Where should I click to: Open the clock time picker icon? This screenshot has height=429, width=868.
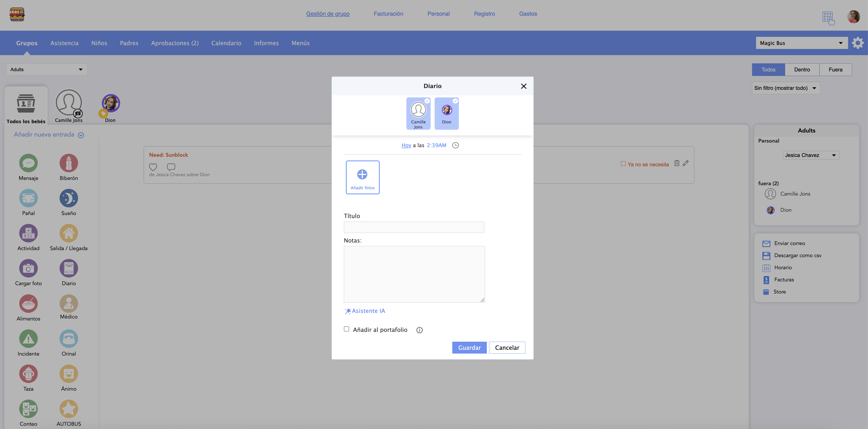[455, 145]
